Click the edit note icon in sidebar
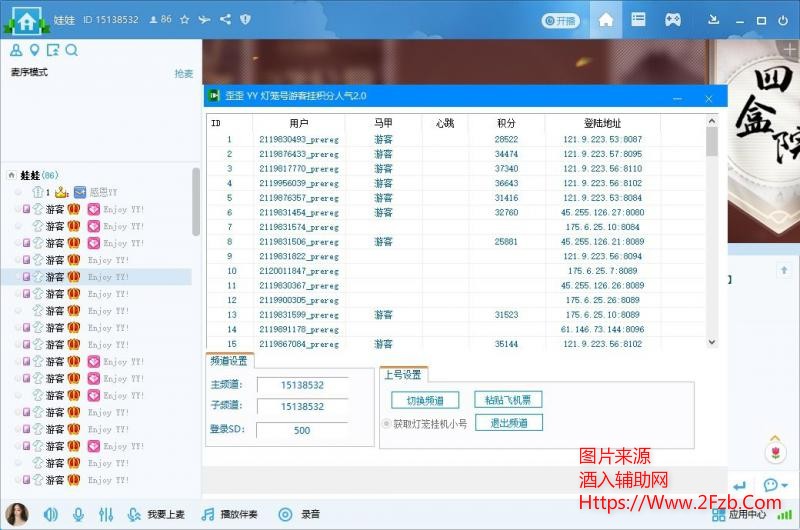The height and width of the screenshot is (530, 800). [x=53, y=50]
